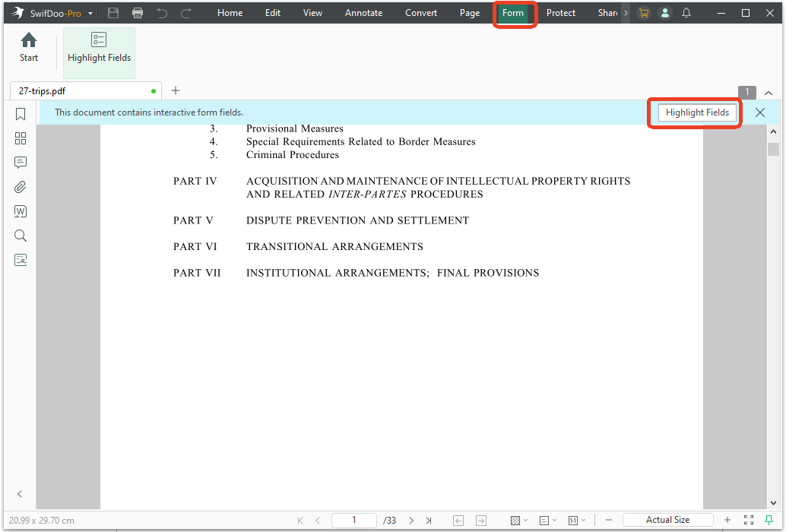Open the Word conversion sidebar icon
This screenshot has height=532, width=786.
click(21, 211)
